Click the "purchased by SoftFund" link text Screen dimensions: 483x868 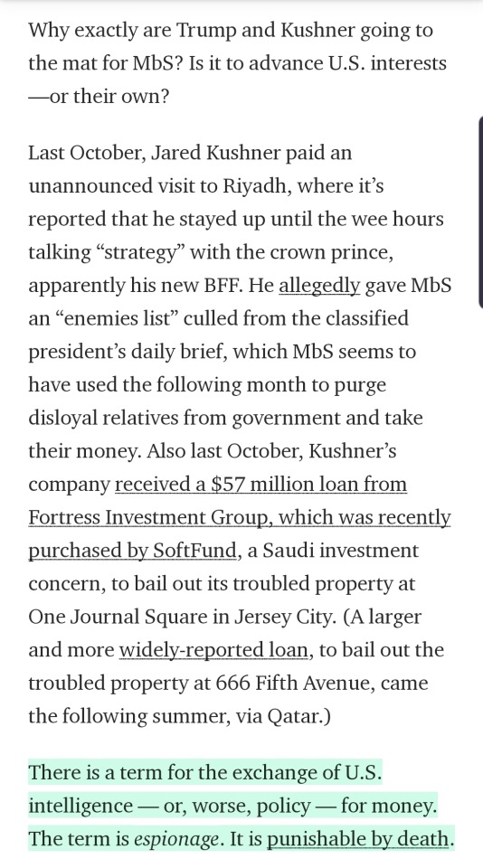click(x=133, y=551)
